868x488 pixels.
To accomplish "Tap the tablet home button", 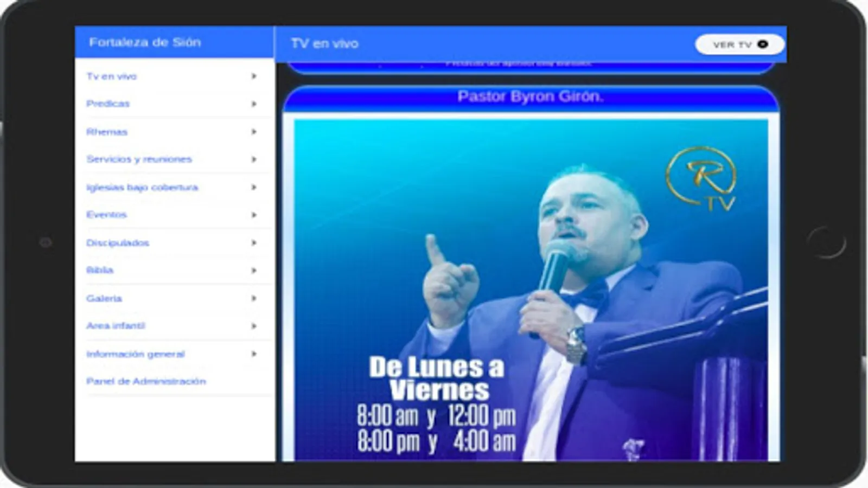I will click(826, 242).
